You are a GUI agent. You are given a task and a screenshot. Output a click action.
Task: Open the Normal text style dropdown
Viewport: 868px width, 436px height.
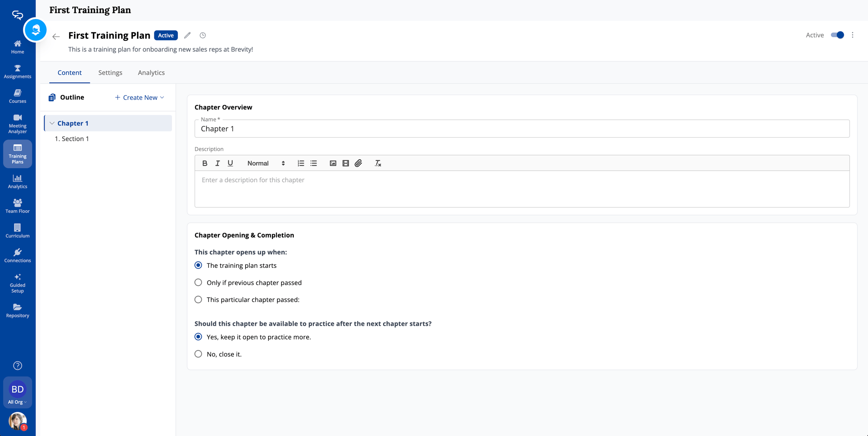click(266, 163)
